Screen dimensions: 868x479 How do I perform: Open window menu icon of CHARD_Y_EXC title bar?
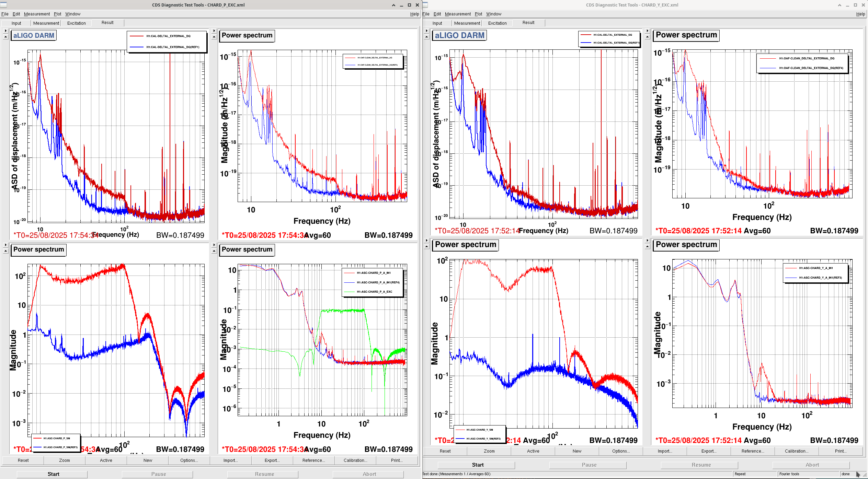[x=425, y=5]
